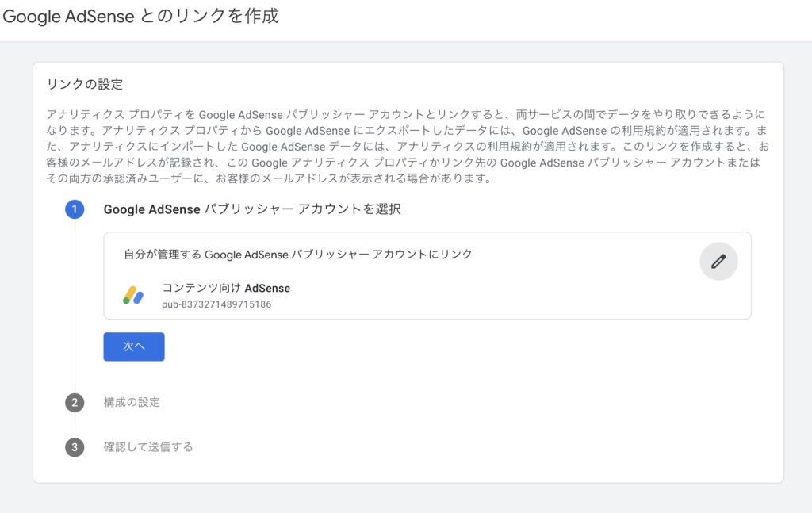The width and height of the screenshot is (812, 513).
Task: Click the blue 次へ button
Action: point(134,346)
